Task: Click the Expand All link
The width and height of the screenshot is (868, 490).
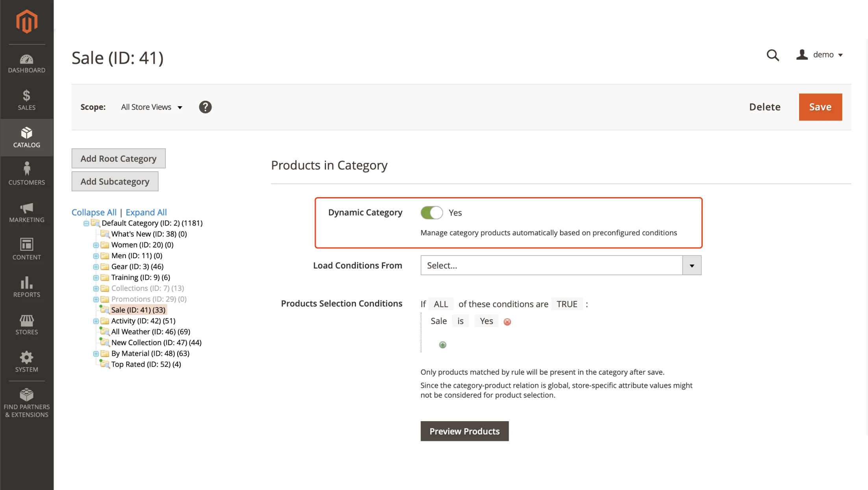Action: pos(146,212)
